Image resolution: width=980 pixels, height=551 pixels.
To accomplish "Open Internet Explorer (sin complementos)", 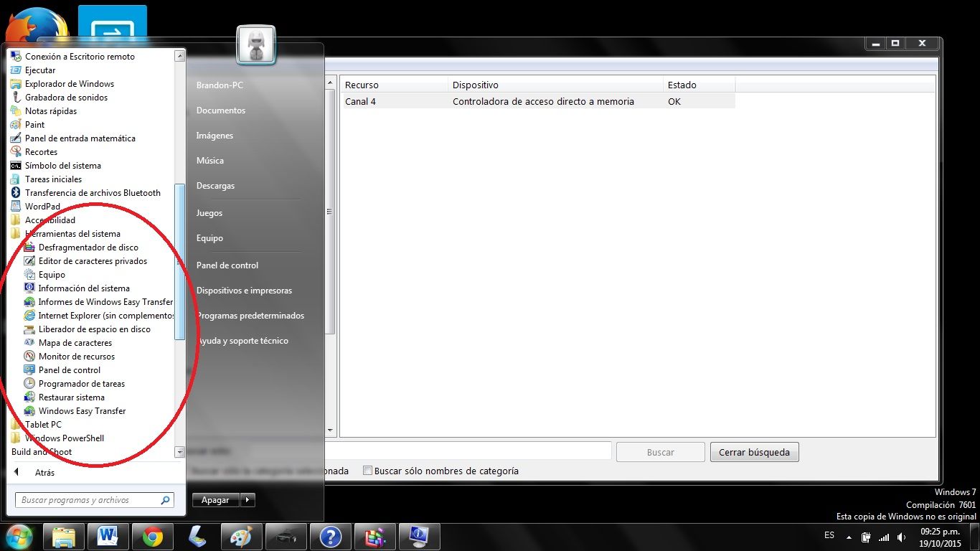I will 106,316.
